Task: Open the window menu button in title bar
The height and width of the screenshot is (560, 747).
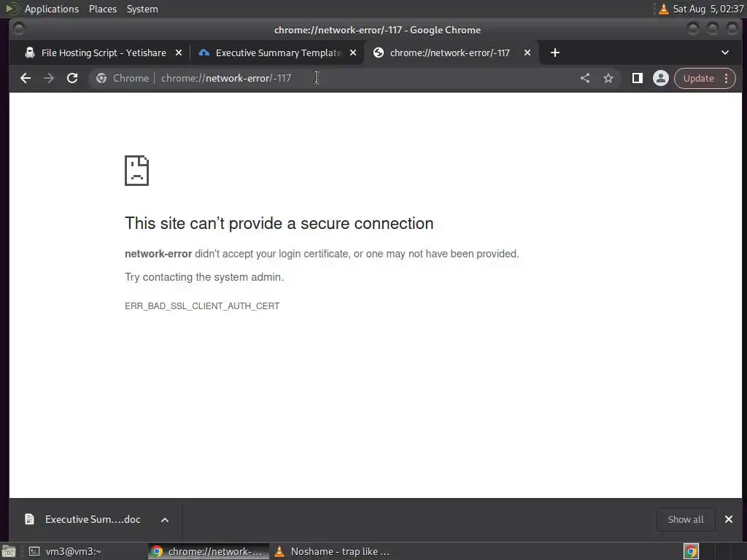Action: pos(19,30)
